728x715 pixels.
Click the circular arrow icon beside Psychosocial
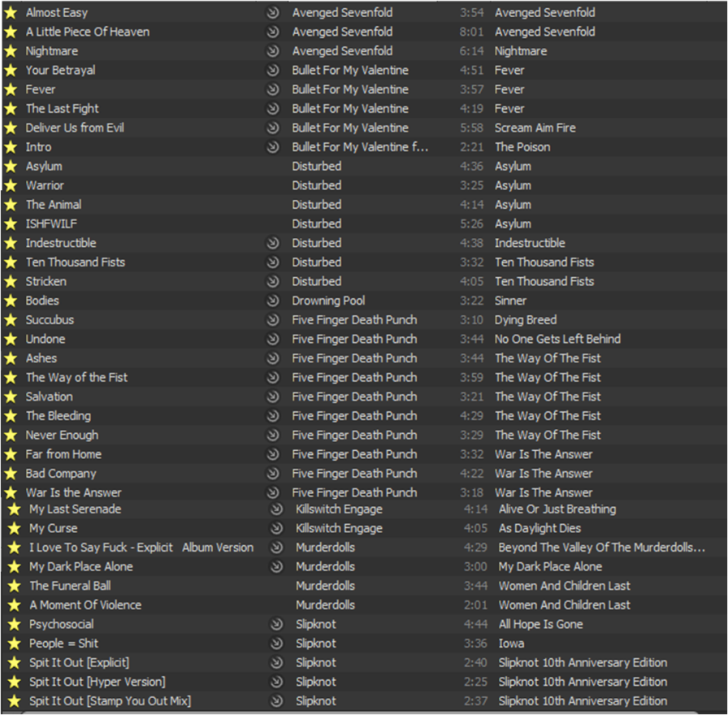pyautogui.click(x=276, y=624)
